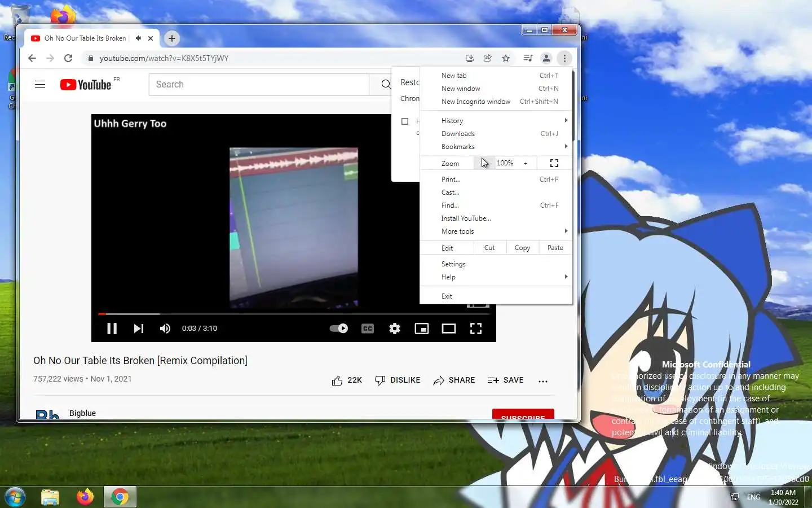Image resolution: width=812 pixels, height=508 pixels.
Task: Click the YouTube search field
Action: pyautogui.click(x=259, y=85)
